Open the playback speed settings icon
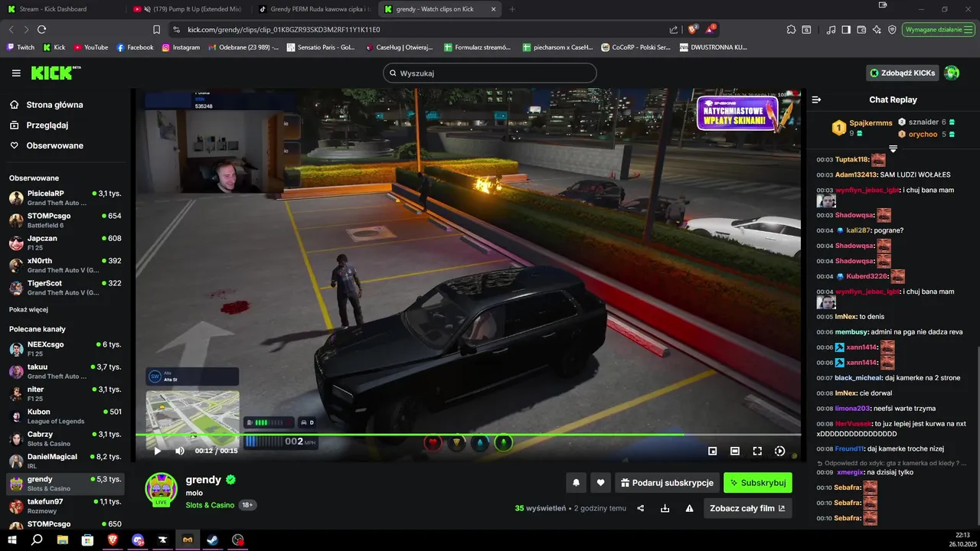The width and height of the screenshot is (980, 551). click(x=779, y=451)
